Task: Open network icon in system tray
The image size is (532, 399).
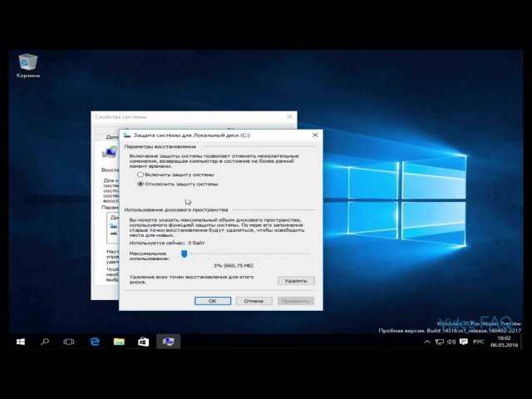Action: click(440, 342)
